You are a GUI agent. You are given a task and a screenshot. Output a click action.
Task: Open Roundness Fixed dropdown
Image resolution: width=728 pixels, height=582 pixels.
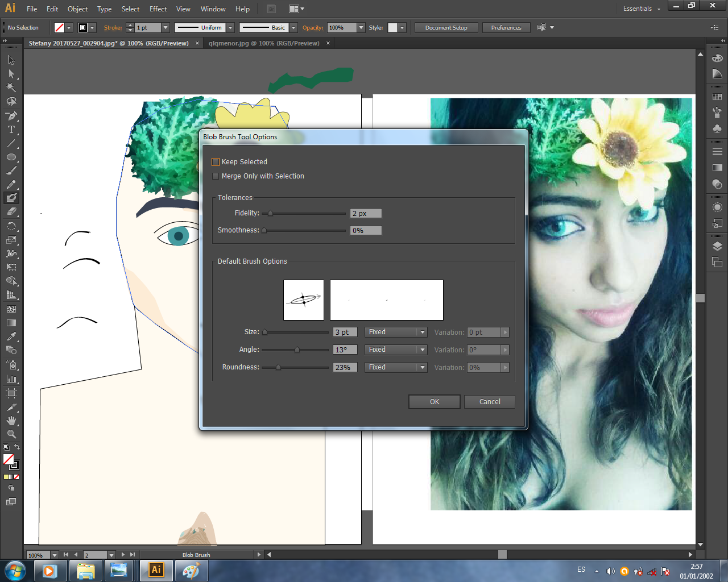tap(396, 367)
